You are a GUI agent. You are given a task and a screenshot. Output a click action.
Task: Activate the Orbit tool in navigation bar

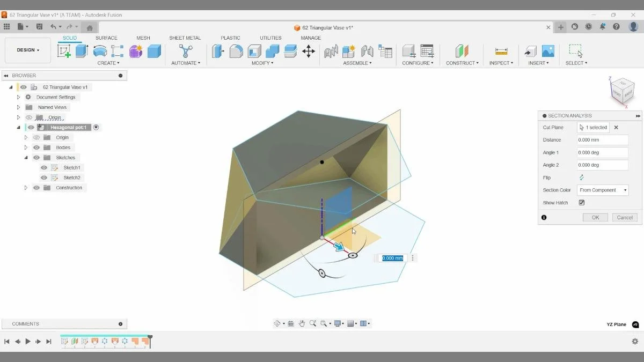(x=277, y=323)
